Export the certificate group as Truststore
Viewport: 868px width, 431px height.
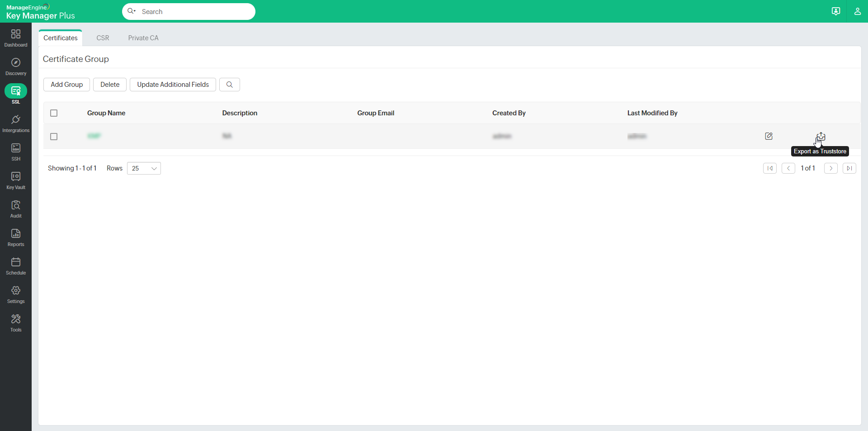point(821,136)
